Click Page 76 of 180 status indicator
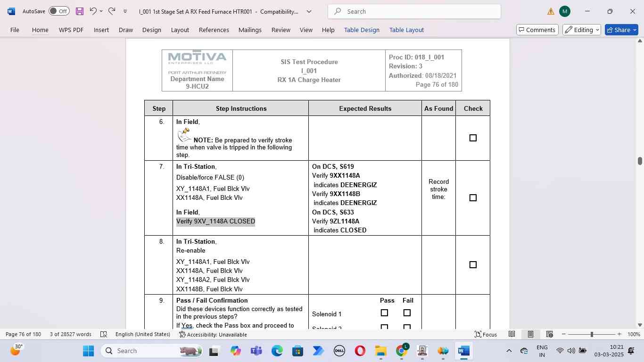644x362 pixels. 24,334
